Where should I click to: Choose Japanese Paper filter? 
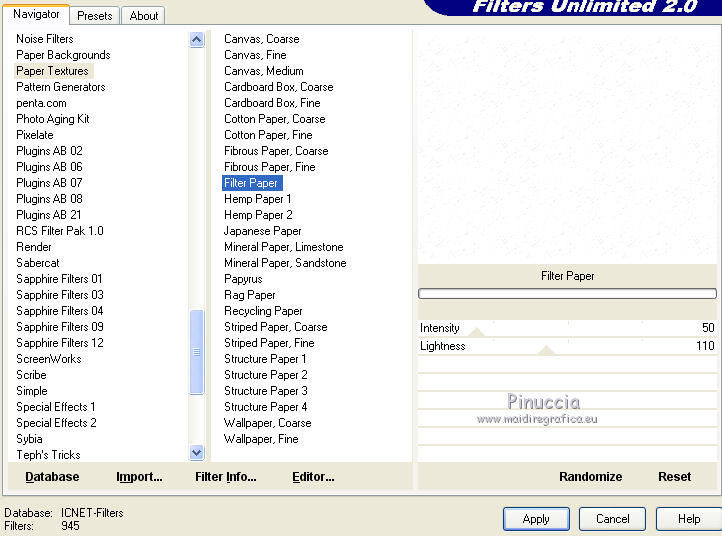[262, 231]
